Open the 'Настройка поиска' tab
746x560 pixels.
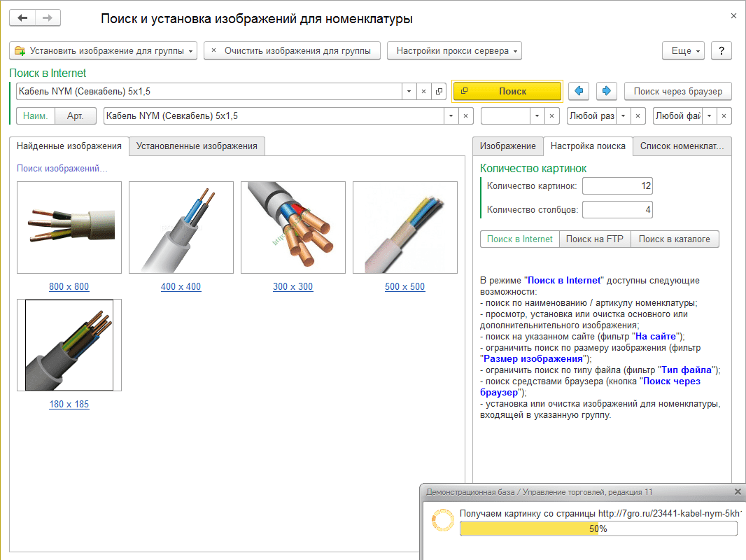588,146
